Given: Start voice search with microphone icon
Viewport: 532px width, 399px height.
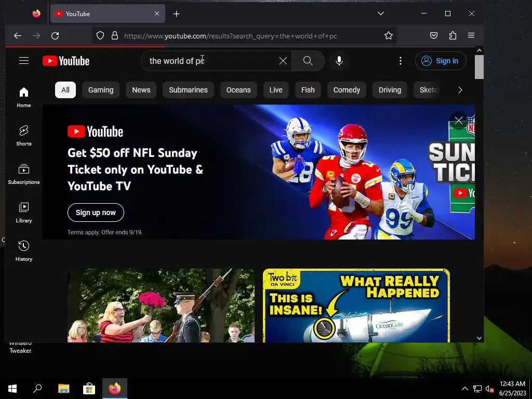Looking at the screenshot, I should 339,61.
